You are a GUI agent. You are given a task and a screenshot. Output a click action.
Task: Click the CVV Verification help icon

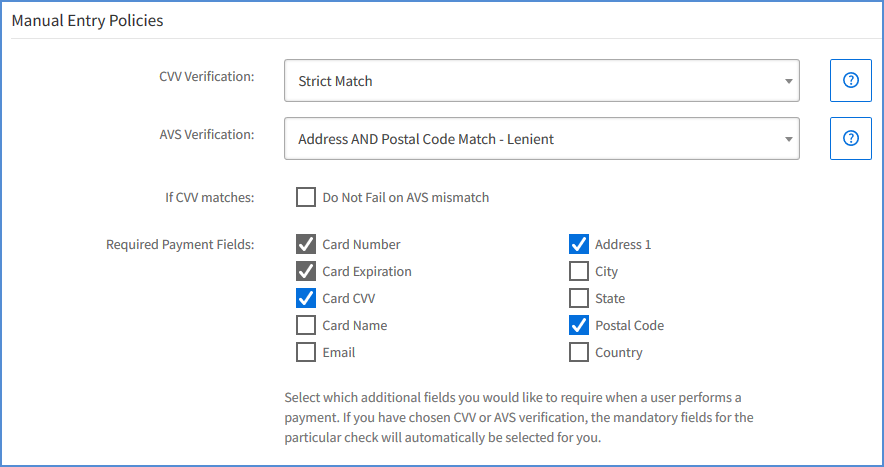(851, 80)
